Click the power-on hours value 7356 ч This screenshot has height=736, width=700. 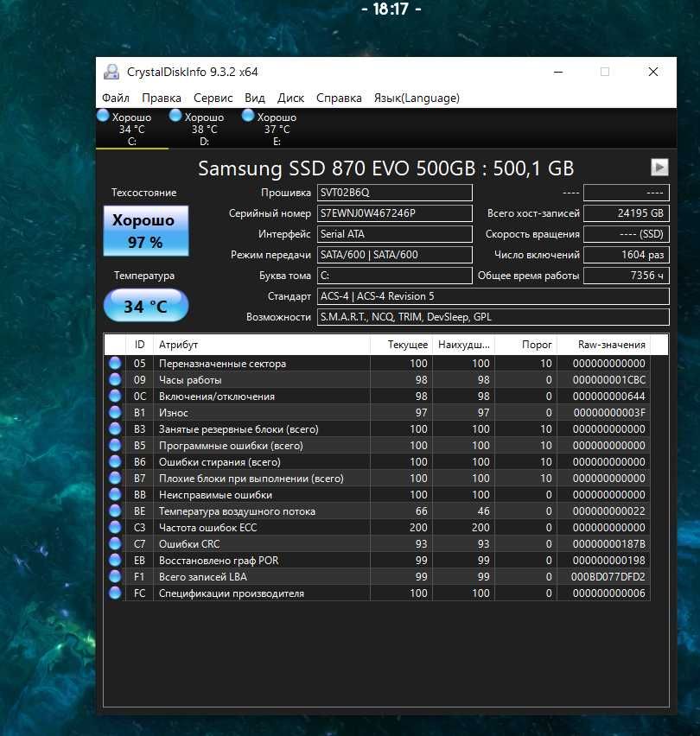pos(627,275)
